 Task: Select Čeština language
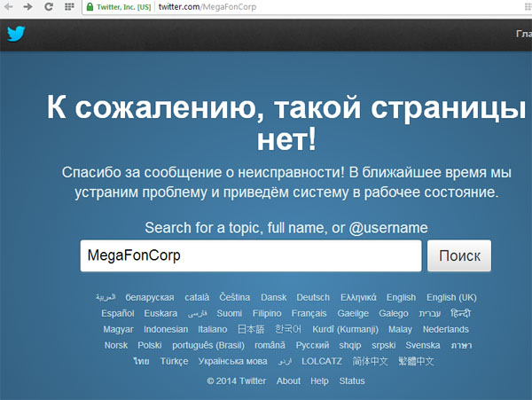coord(234,297)
